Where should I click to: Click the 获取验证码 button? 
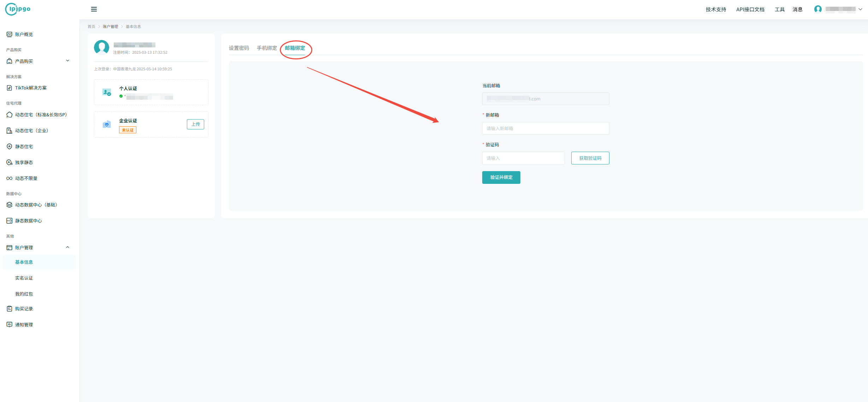click(x=590, y=158)
